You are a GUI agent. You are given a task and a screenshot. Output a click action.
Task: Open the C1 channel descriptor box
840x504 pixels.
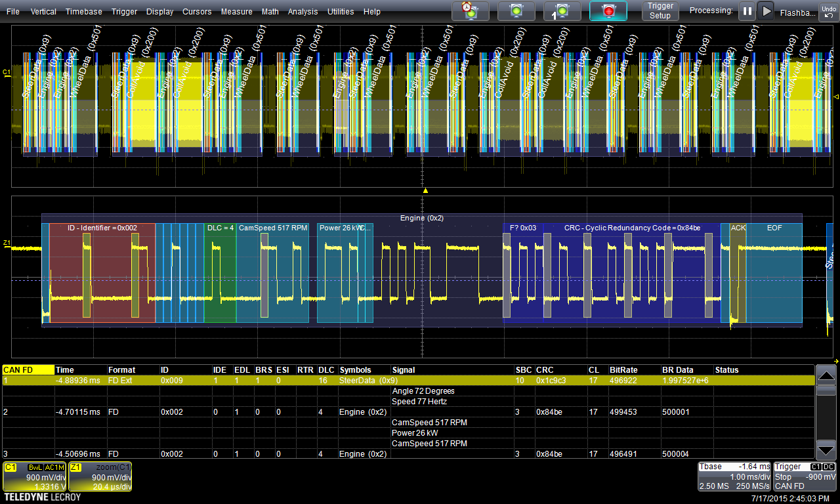pos(35,476)
